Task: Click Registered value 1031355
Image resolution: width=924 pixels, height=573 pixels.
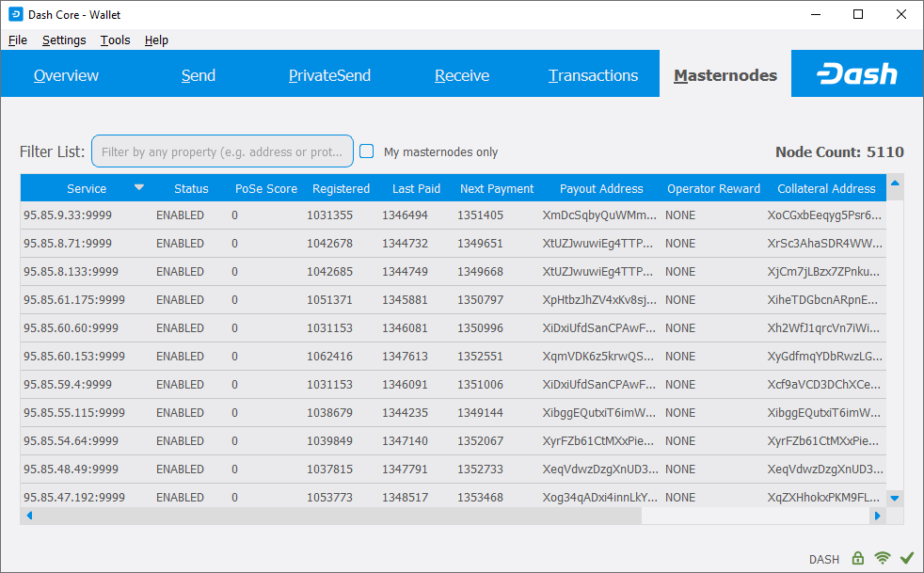Action: pos(329,215)
